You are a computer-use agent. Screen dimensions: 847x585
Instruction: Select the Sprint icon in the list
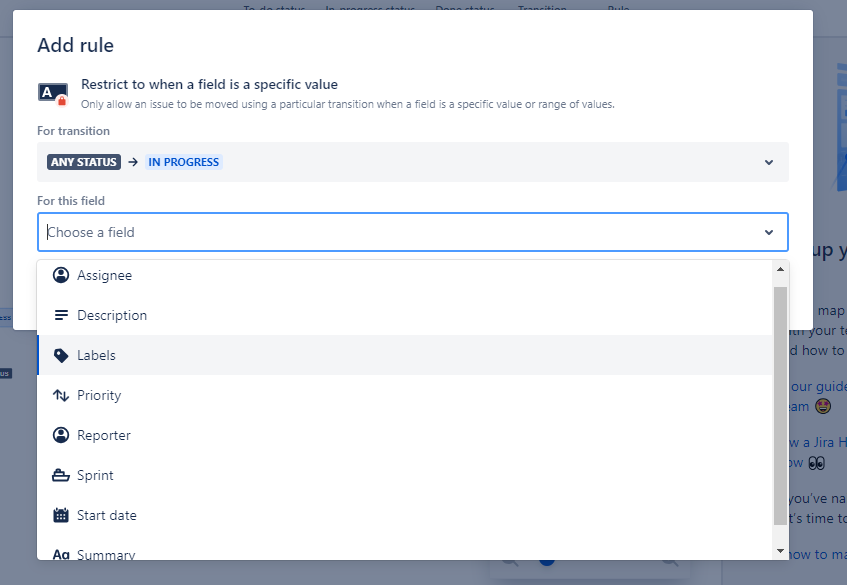(60, 474)
